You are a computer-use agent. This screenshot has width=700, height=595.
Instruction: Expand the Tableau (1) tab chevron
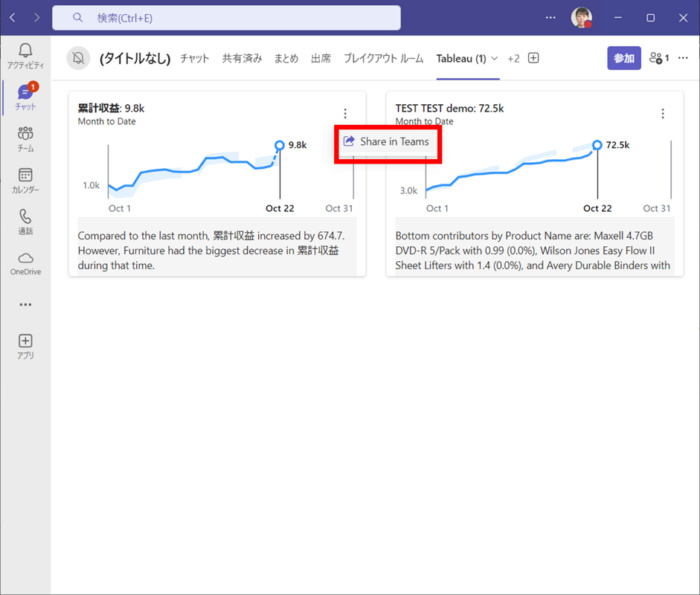(x=495, y=58)
